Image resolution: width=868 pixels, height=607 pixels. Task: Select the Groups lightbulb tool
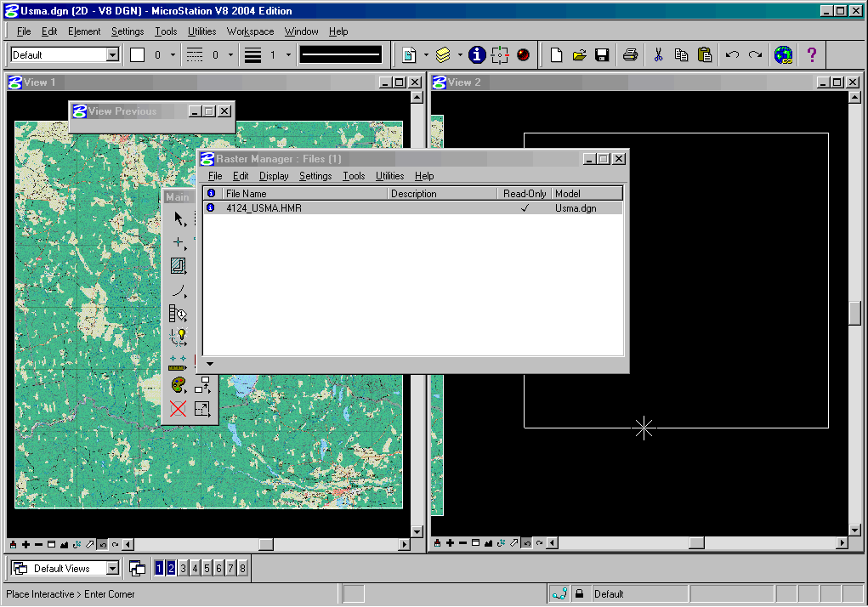179,337
